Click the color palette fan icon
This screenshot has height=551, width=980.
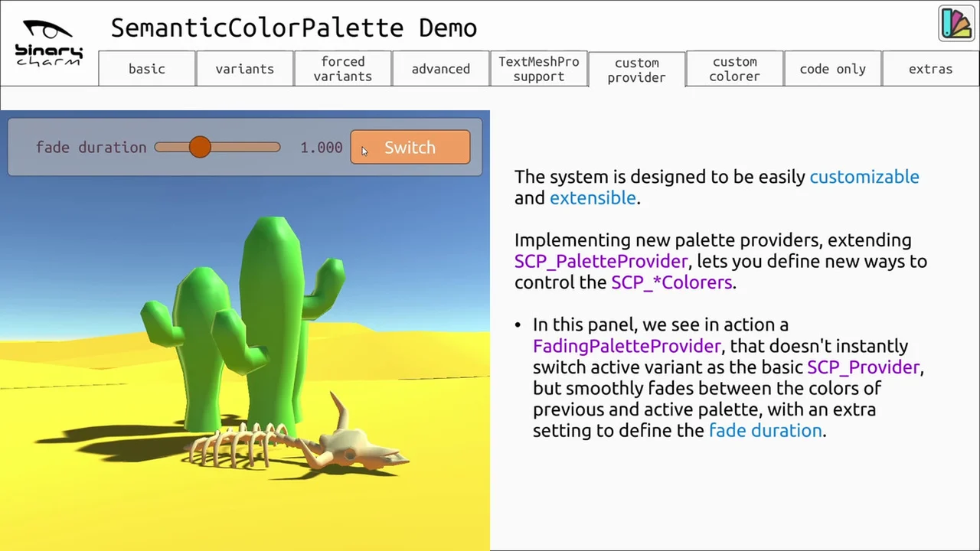pyautogui.click(x=955, y=24)
